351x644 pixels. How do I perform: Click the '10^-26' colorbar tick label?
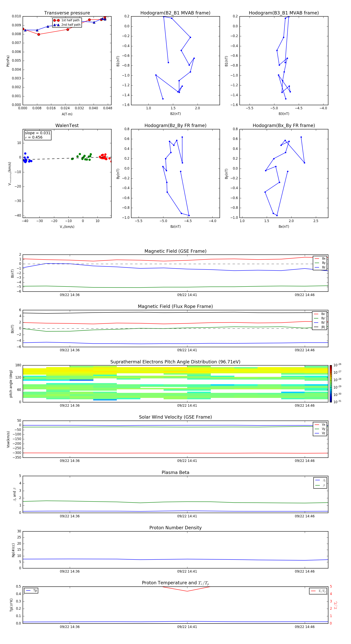337,365
